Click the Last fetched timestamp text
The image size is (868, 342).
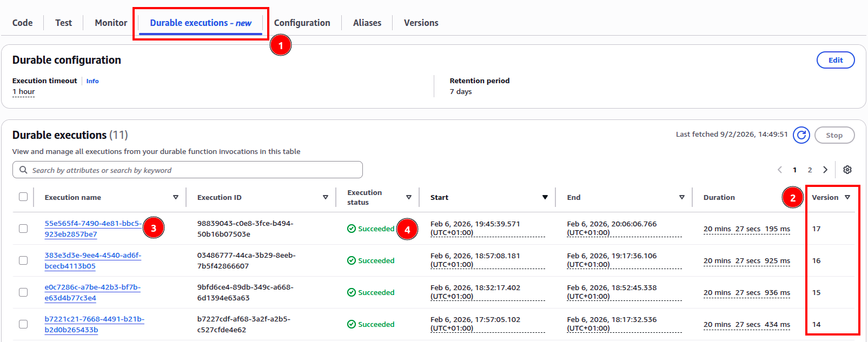[x=732, y=134]
